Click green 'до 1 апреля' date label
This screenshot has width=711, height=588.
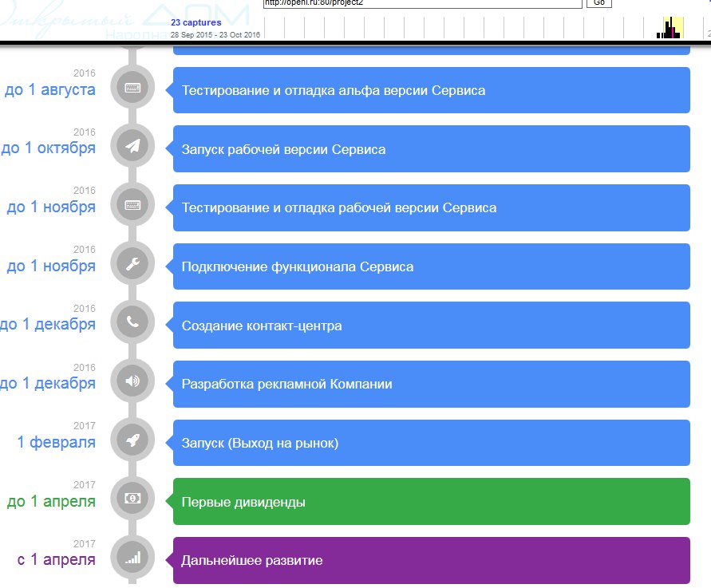click(51, 501)
